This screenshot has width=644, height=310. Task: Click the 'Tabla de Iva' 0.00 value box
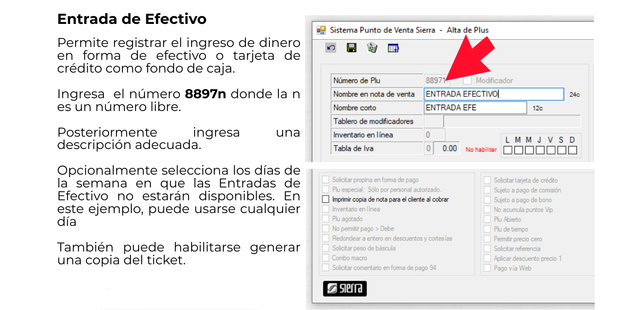tap(447, 149)
